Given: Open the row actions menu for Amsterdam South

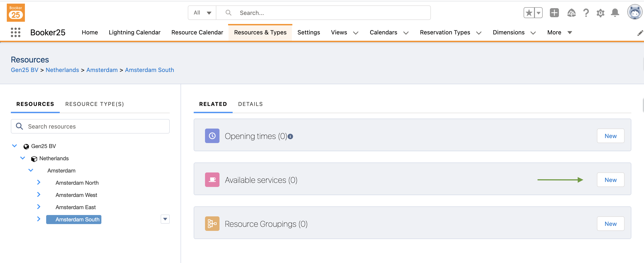Looking at the screenshot, I should point(165,219).
